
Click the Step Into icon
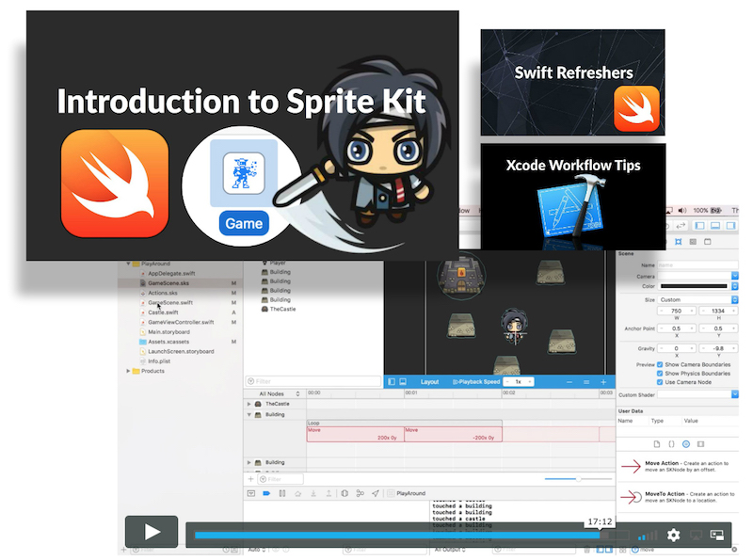(313, 493)
